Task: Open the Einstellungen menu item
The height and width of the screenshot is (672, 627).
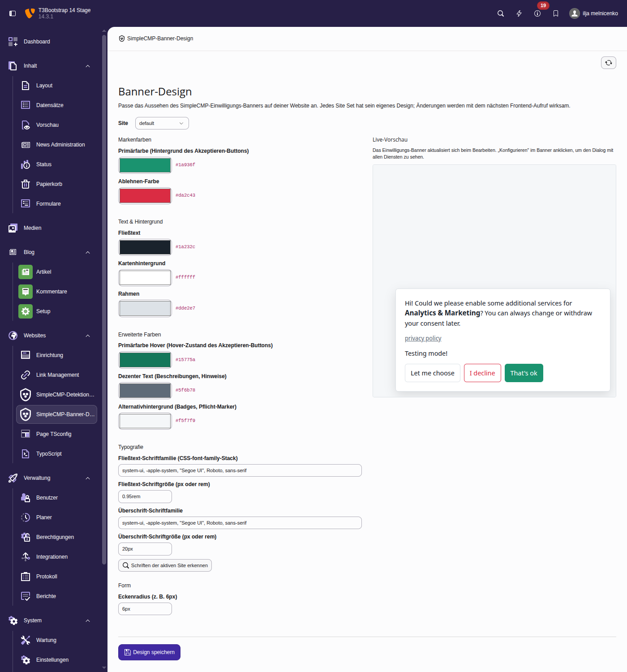Action: (56, 660)
